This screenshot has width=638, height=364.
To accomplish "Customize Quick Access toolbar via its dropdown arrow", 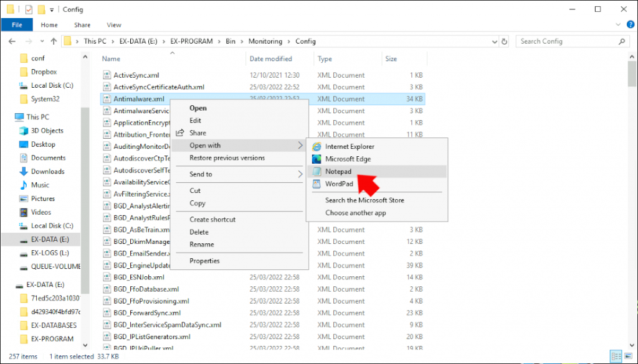I will [x=52, y=9].
